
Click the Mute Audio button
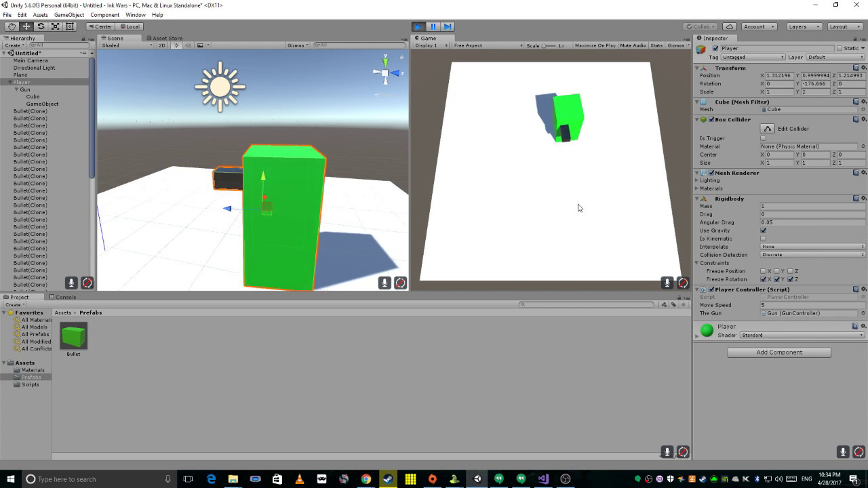coord(633,45)
